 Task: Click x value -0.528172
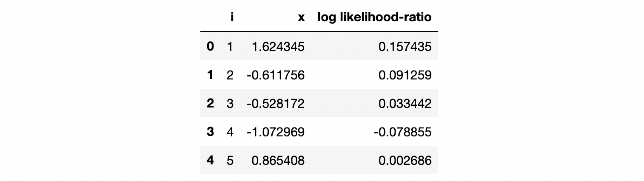276,103
